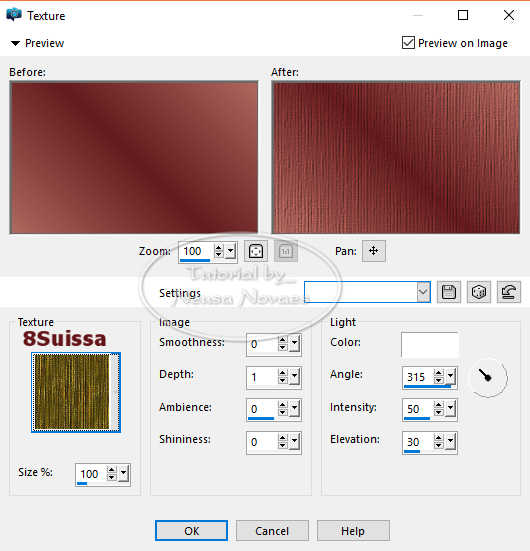The height and width of the screenshot is (551, 530).
Task: Pick the Light Color white swatch
Action: coord(429,344)
